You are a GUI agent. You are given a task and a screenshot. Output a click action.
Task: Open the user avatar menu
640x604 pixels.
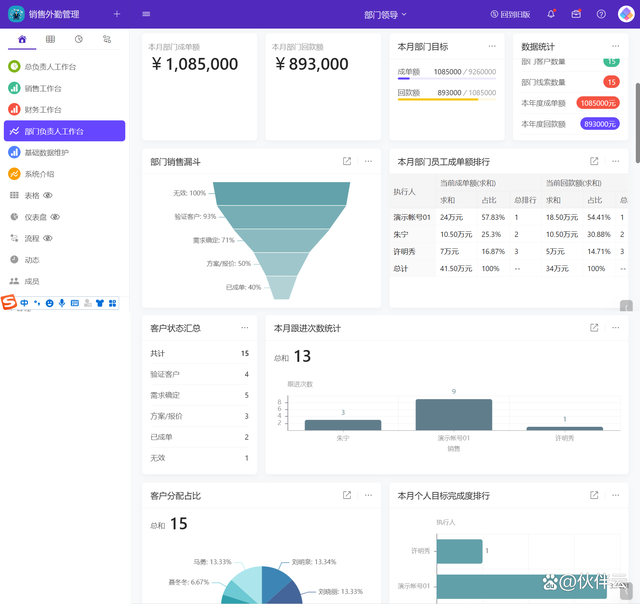pyautogui.click(x=626, y=14)
